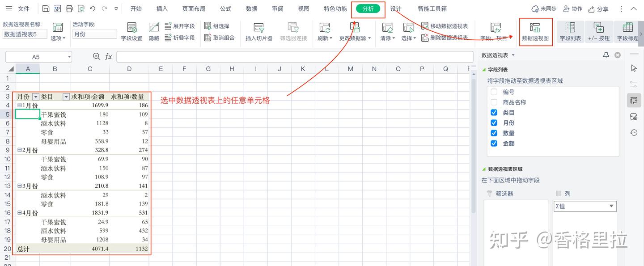The image size is (644, 266).
Task: Click the history clock icon in right sidebar
Action: coord(634,133)
